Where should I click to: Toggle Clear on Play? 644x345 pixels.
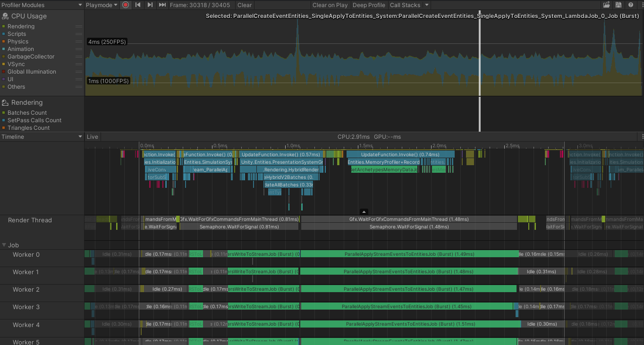pyautogui.click(x=330, y=5)
